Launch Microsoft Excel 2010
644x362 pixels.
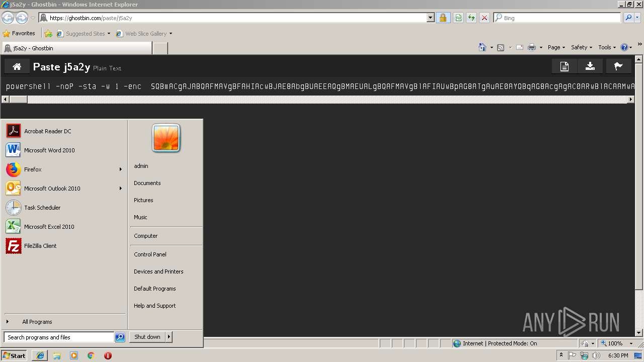[64, 227]
